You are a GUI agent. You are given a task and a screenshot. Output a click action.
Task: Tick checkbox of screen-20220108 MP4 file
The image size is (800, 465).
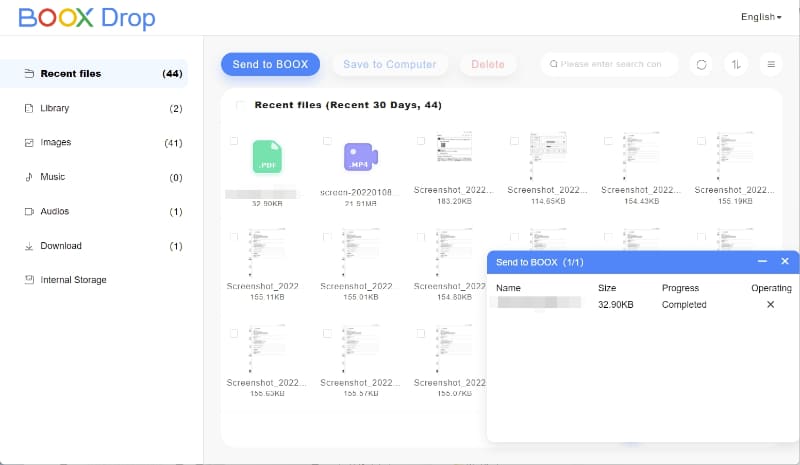click(x=328, y=141)
